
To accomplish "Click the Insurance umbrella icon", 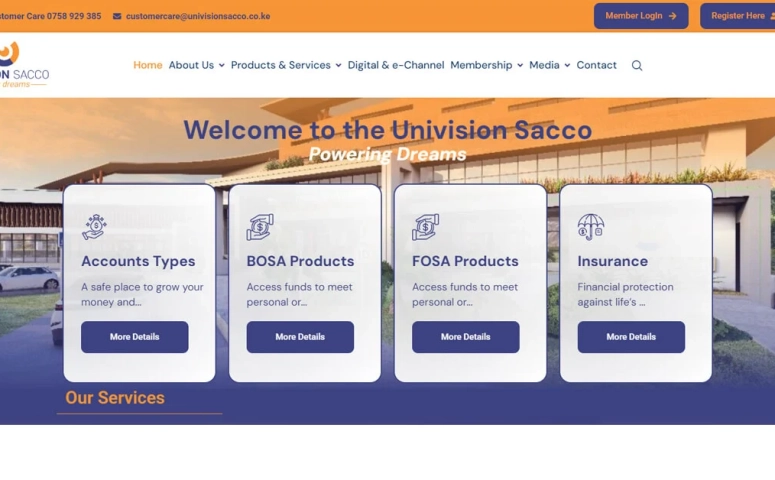I will (591, 227).
